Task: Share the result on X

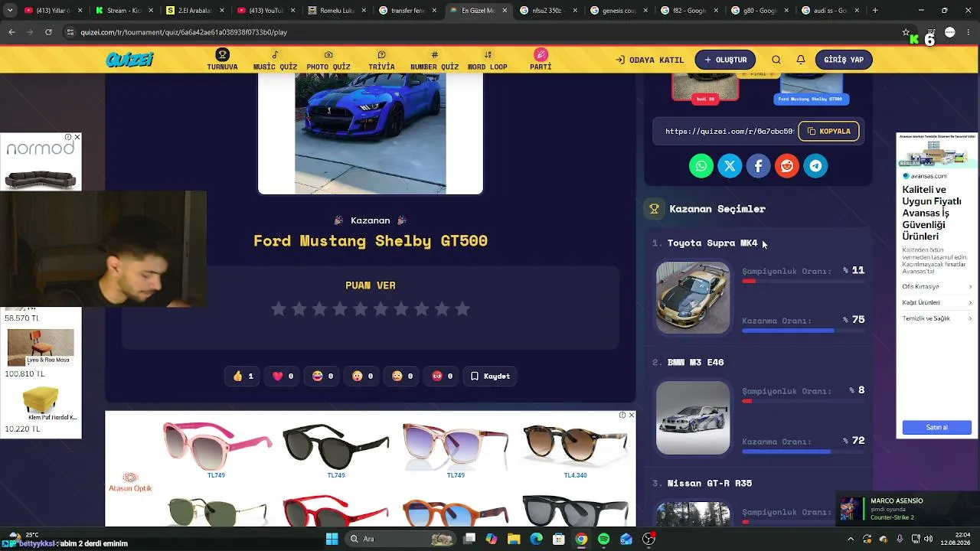Action: (730, 166)
